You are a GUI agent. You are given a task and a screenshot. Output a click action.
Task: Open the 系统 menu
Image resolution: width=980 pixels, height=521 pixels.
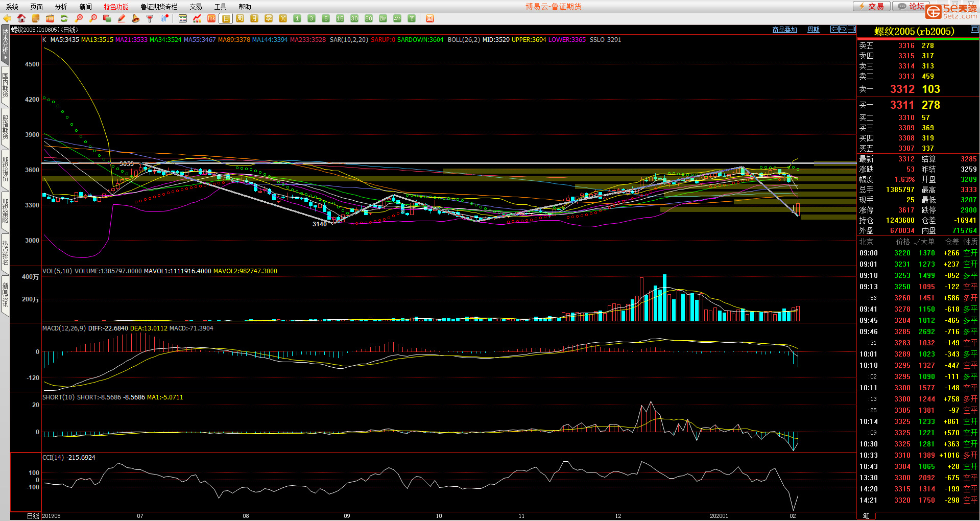coord(12,7)
